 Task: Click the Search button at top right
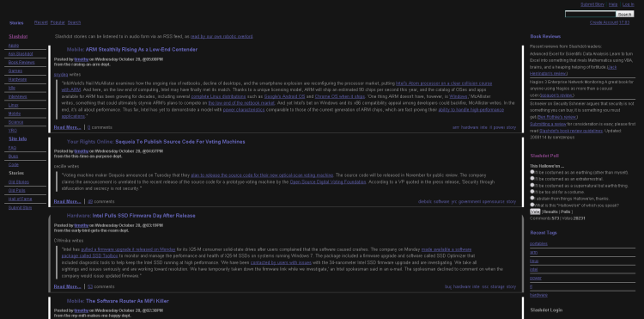point(624,15)
